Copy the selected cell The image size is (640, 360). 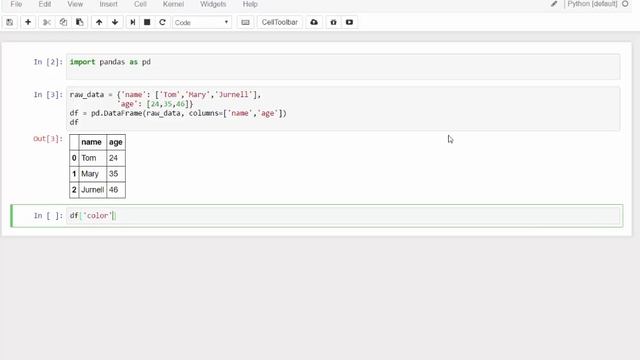tap(63, 22)
